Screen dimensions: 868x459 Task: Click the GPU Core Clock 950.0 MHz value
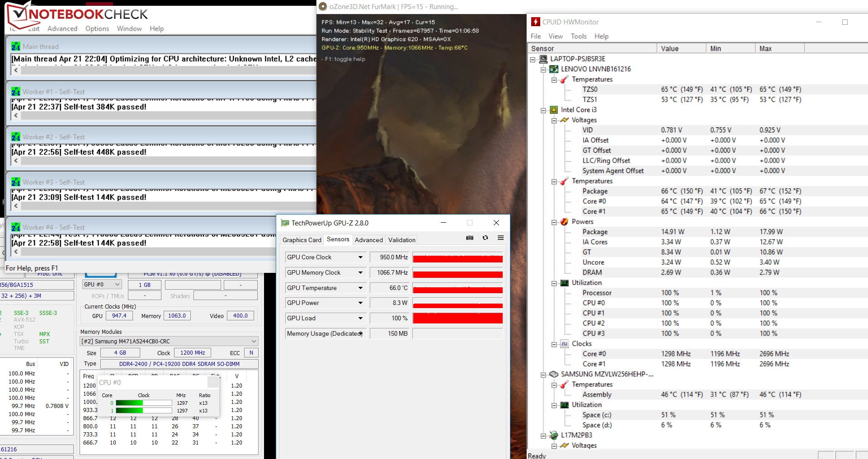coord(390,257)
